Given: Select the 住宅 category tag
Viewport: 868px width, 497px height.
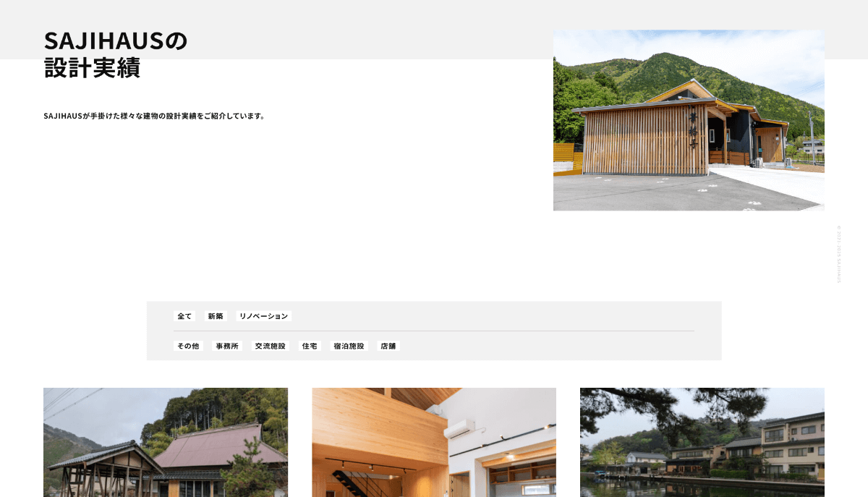Looking at the screenshot, I should coord(310,346).
